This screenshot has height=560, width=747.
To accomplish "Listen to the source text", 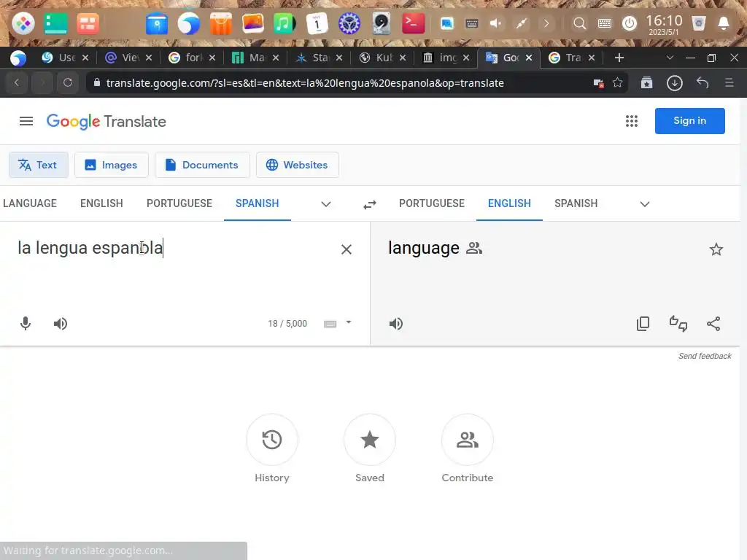I will (x=61, y=324).
